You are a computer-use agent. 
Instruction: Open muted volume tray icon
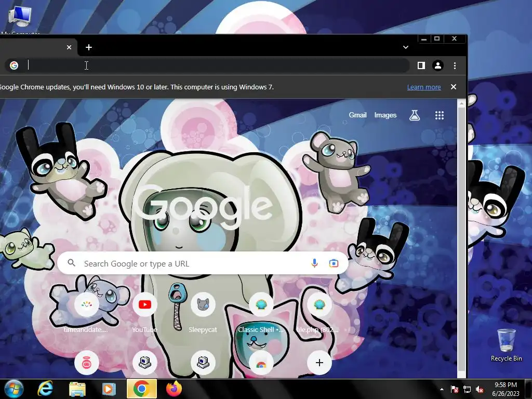coord(480,390)
